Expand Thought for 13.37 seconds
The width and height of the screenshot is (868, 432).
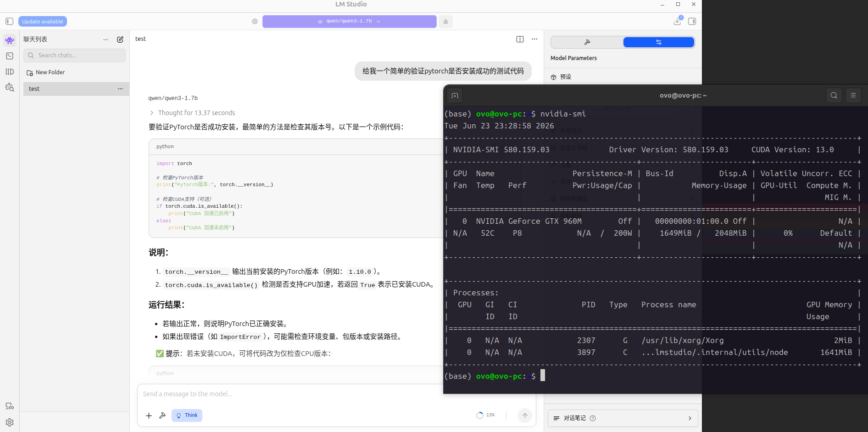click(x=192, y=113)
